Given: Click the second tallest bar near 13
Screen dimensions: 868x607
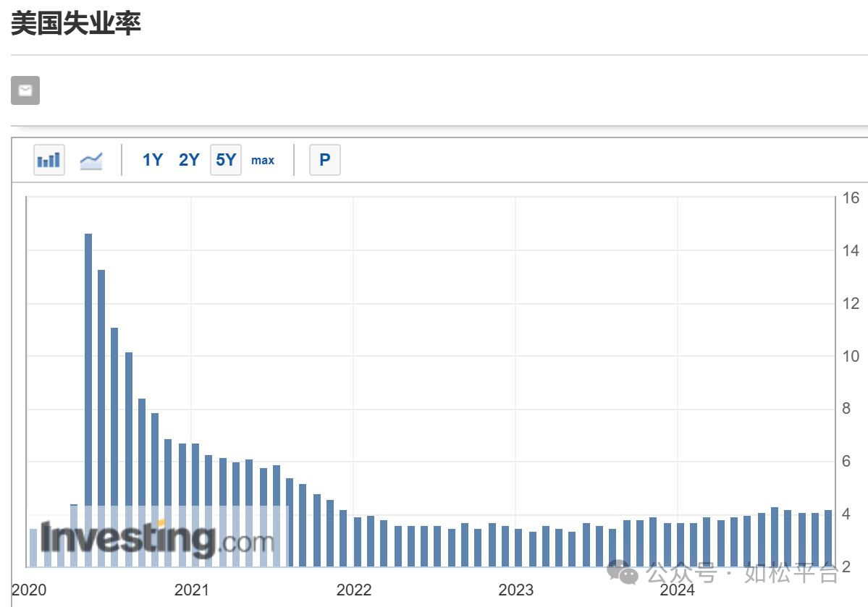Looking at the screenshot, I should click(101, 418).
